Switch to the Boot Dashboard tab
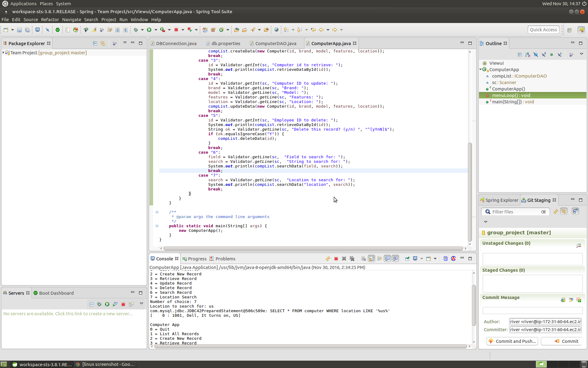Image resolution: width=588 pixels, height=368 pixels. tap(54, 293)
